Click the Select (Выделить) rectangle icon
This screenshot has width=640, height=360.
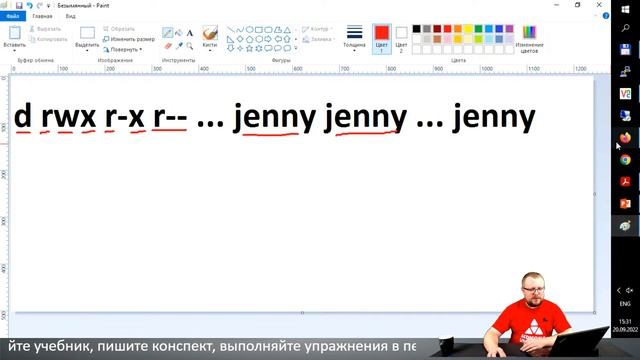87,33
